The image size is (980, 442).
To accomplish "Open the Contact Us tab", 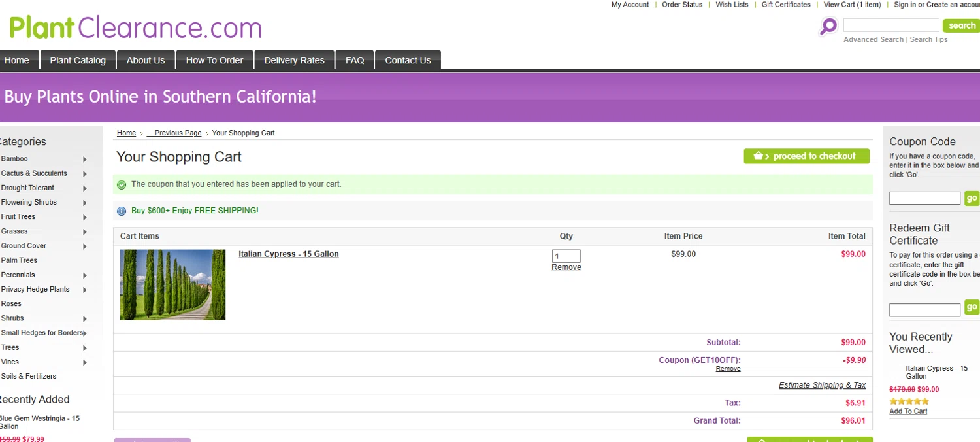I will 408,60.
